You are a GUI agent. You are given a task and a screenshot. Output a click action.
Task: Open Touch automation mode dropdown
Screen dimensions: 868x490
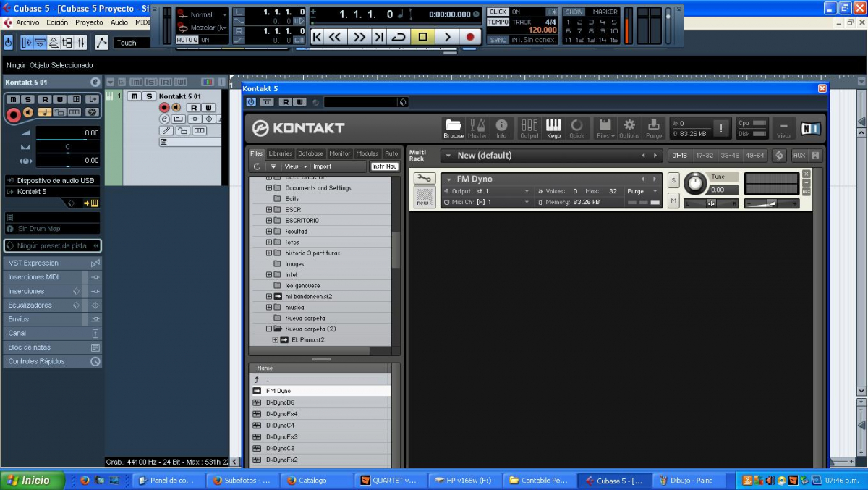(x=132, y=43)
